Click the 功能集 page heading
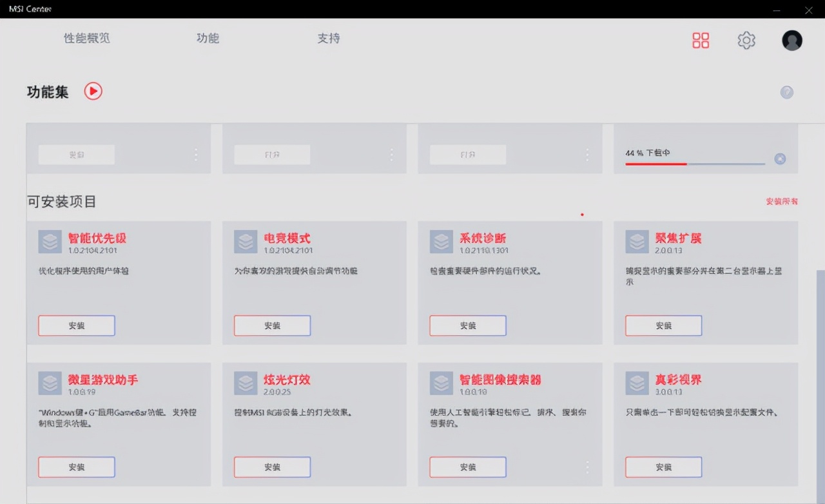Viewport: 825px width, 504px height. [x=48, y=92]
